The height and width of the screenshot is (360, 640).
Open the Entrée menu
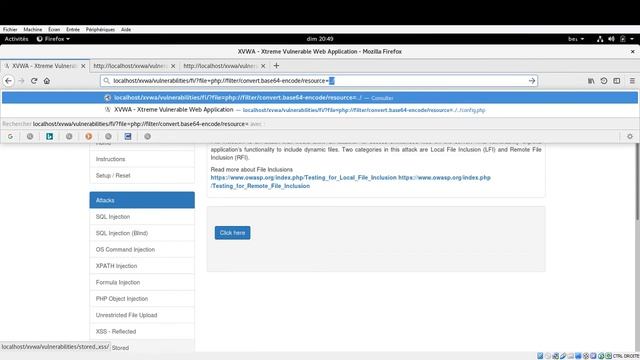coord(73,29)
